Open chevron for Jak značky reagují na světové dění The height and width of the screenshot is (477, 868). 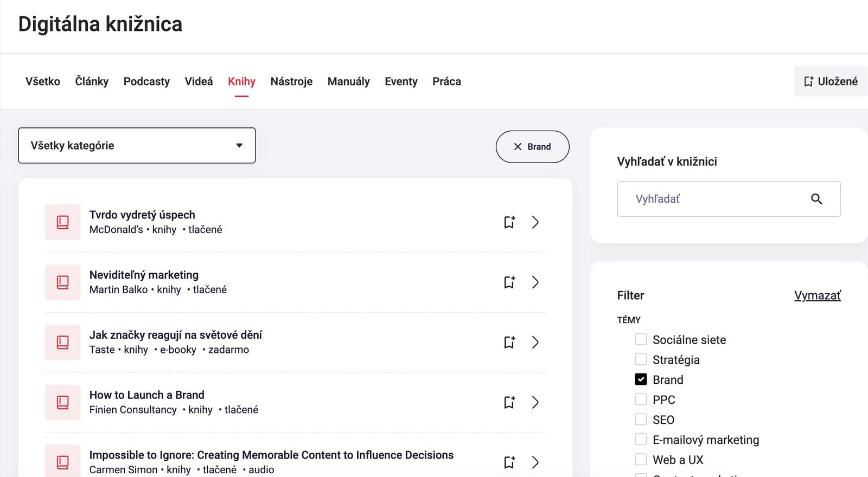(535, 343)
